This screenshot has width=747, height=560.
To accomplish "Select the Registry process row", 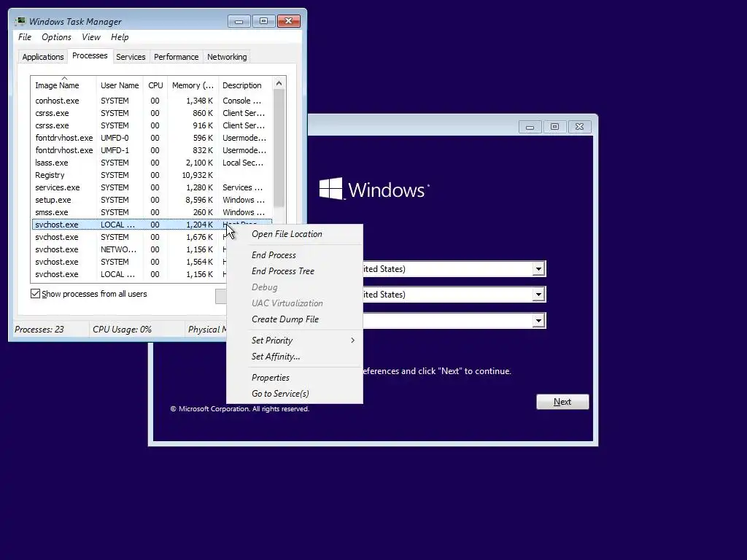I will (x=152, y=175).
